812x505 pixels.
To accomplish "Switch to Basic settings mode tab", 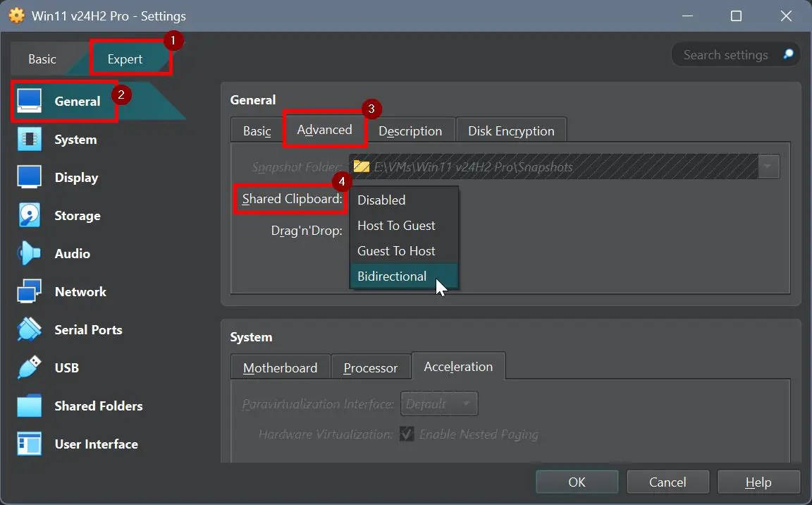I will pos(42,59).
